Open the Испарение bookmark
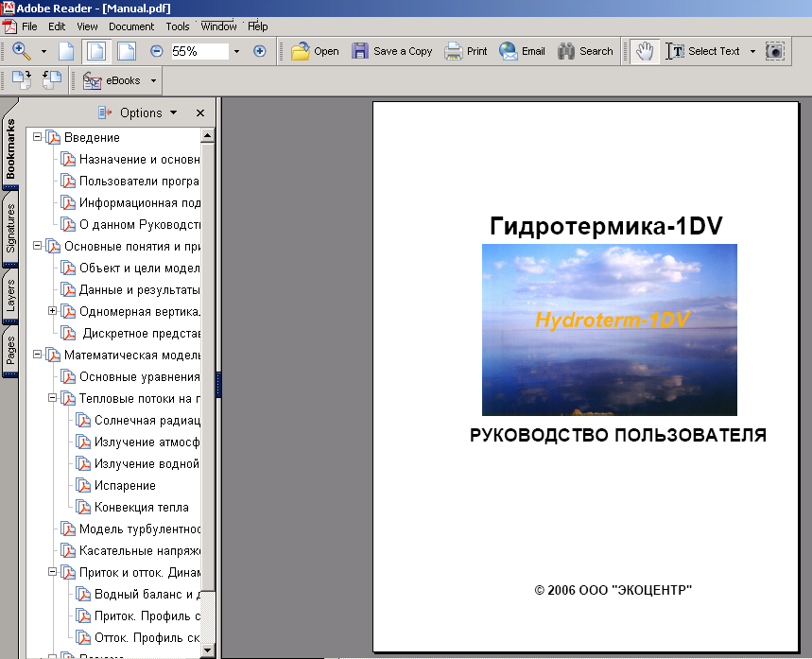 click(x=125, y=485)
